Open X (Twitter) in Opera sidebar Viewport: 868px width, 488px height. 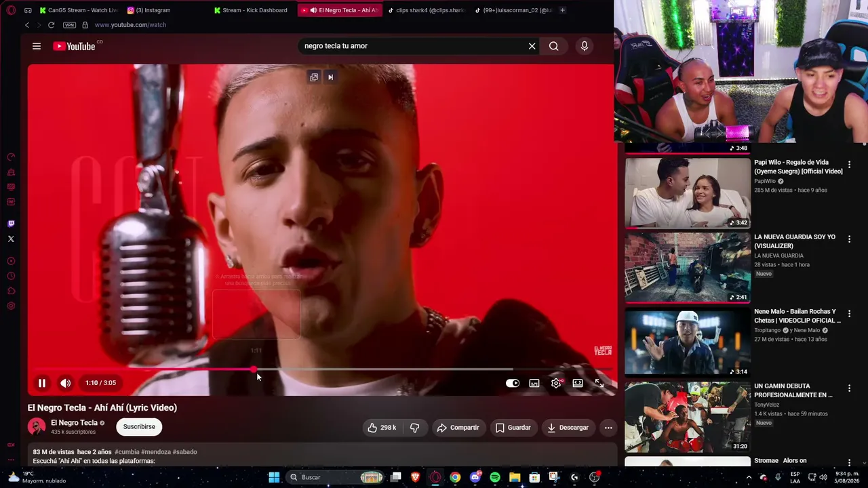click(11, 239)
